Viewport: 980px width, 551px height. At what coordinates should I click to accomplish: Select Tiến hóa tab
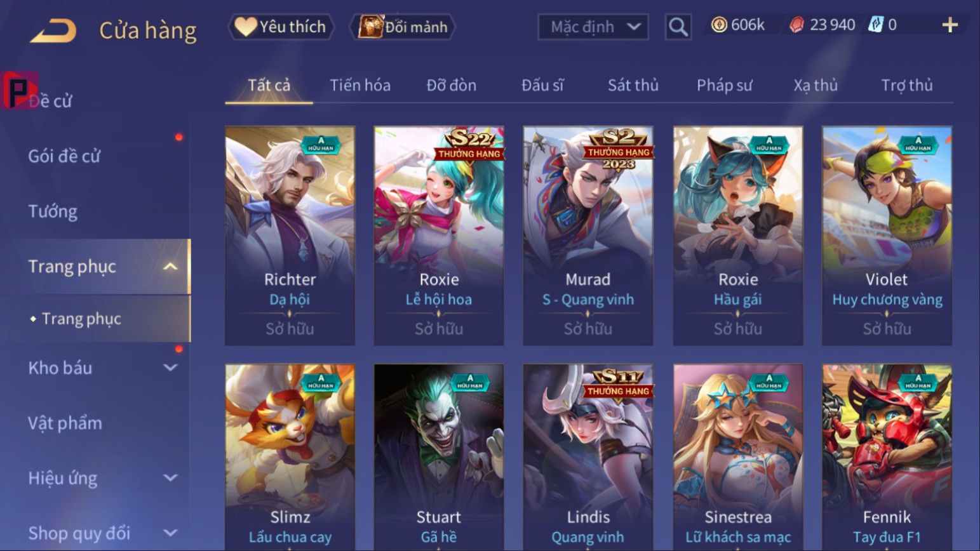359,85
